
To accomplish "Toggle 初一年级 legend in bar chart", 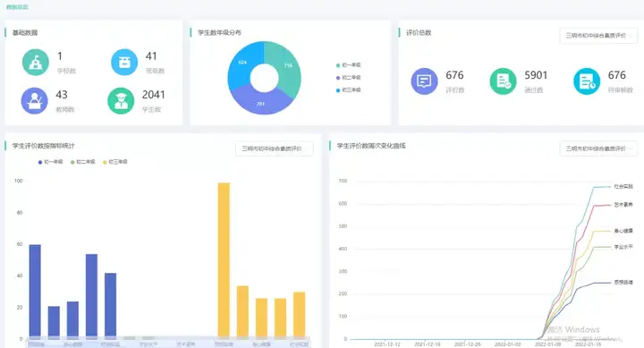I will point(50,162).
